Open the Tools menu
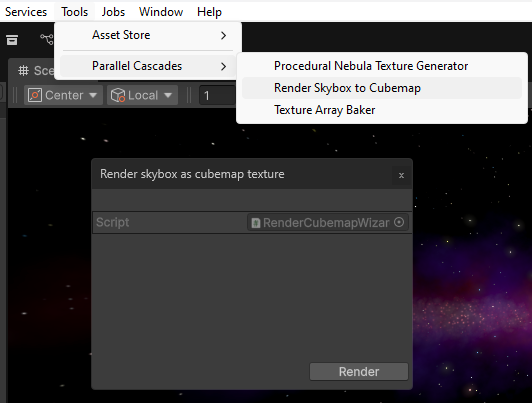532x403 pixels. pos(74,12)
